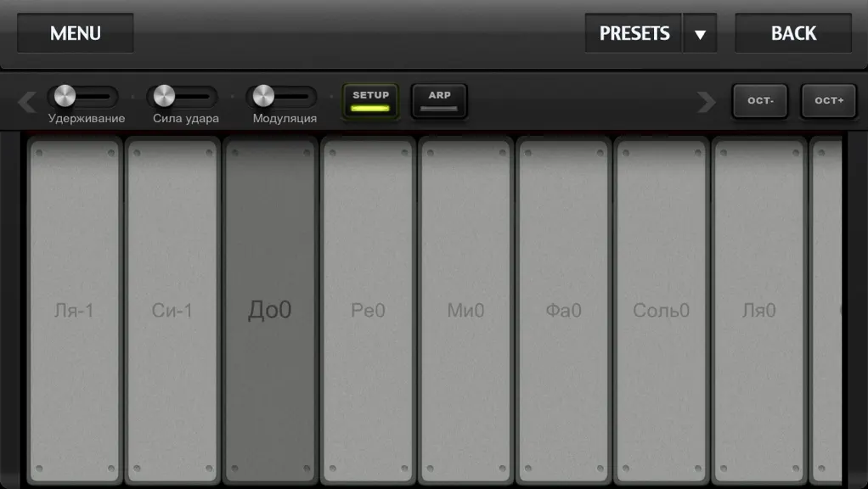Click the right arrow of the control strip
Viewport: 868px width, 489px height.
[707, 103]
